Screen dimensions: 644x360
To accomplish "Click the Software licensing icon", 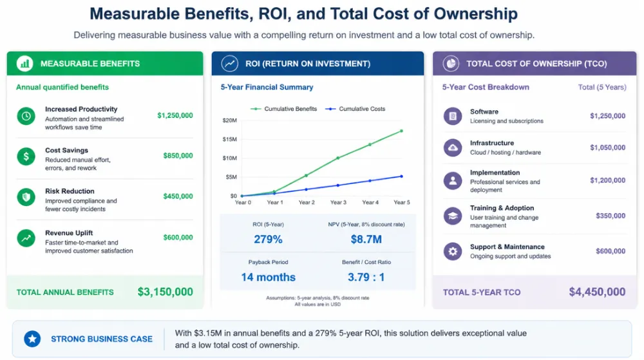I will tap(453, 116).
